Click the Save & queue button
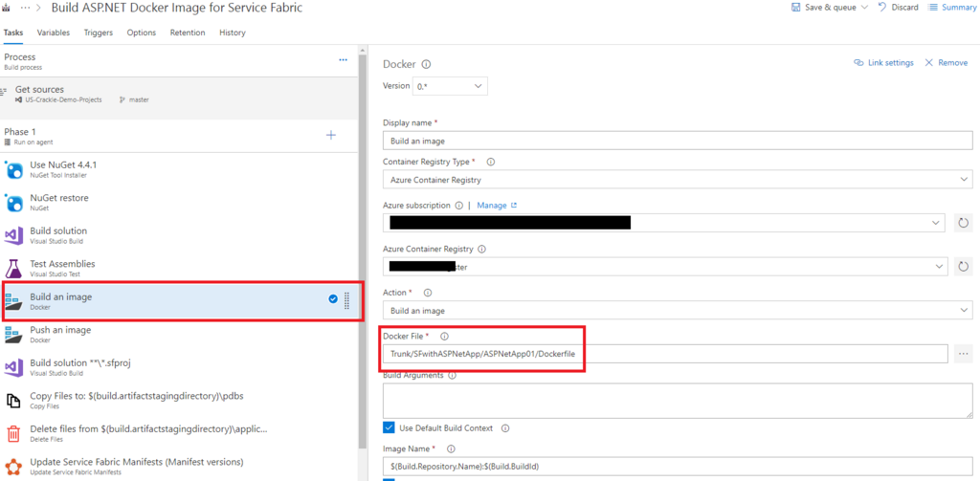Screen dimensions: 980x481 tap(824, 8)
